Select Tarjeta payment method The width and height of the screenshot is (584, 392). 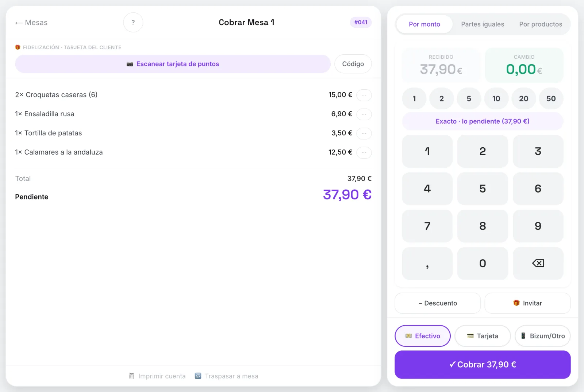(483, 336)
